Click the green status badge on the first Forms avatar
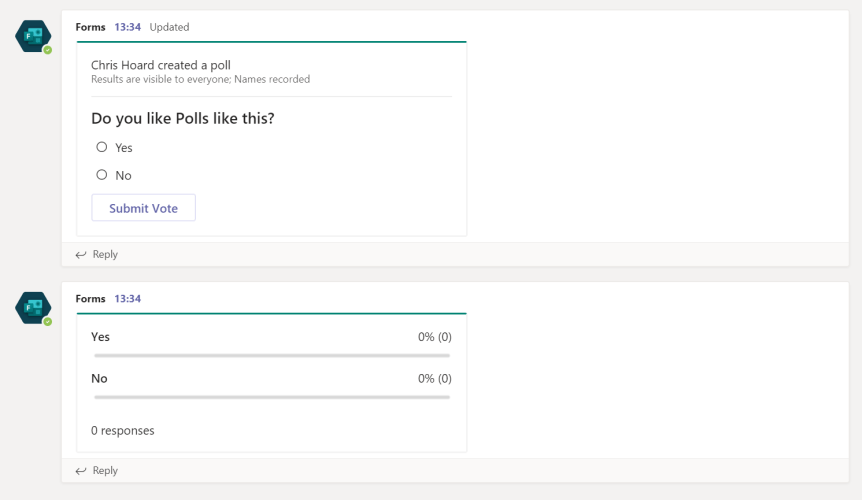The height and width of the screenshot is (500, 862). click(x=47, y=50)
